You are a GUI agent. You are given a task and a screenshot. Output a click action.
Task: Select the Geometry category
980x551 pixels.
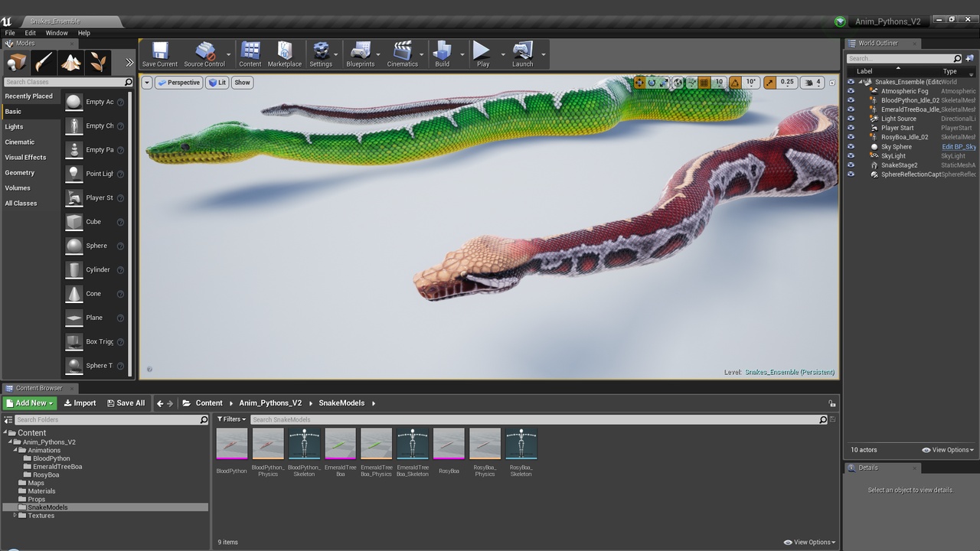pos(31,173)
